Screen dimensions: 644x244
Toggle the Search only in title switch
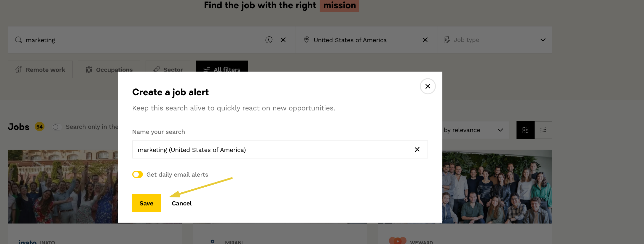(x=57, y=127)
